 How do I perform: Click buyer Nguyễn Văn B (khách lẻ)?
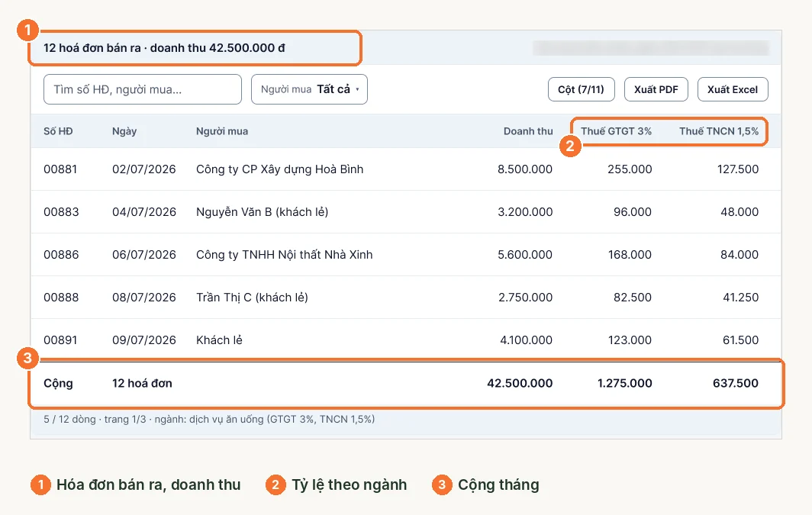point(262,211)
